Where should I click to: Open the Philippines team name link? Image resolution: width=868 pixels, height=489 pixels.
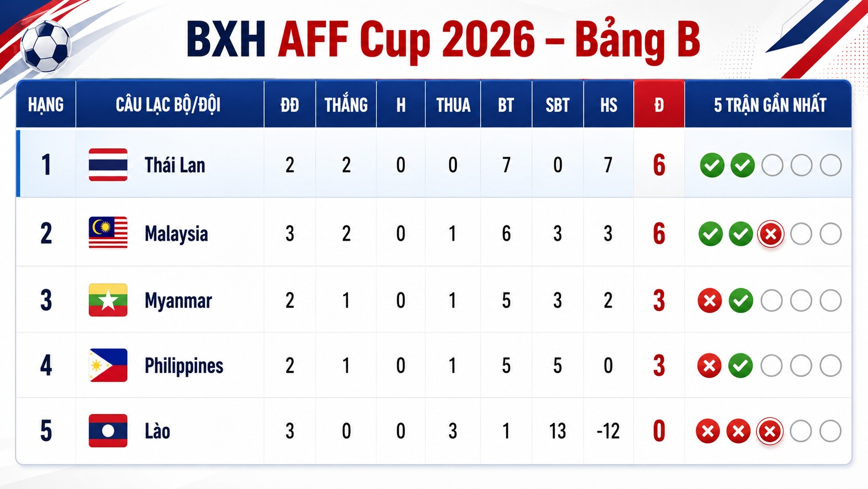pyautogui.click(x=184, y=366)
